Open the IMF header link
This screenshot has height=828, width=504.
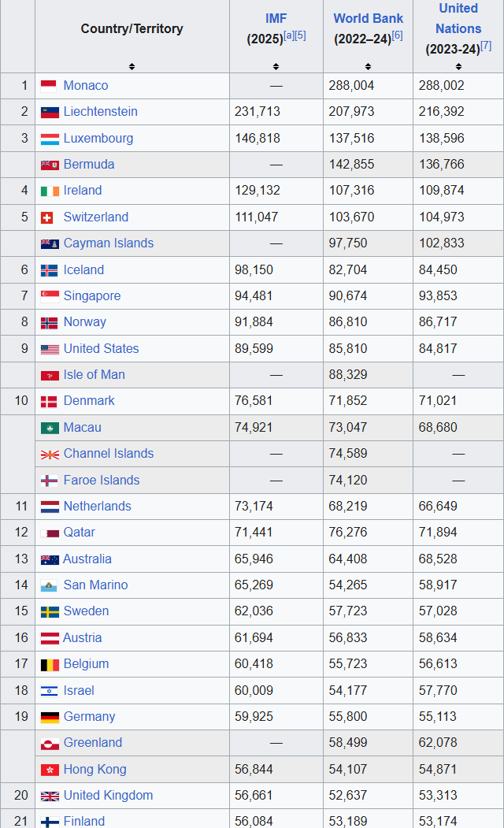[276, 18]
